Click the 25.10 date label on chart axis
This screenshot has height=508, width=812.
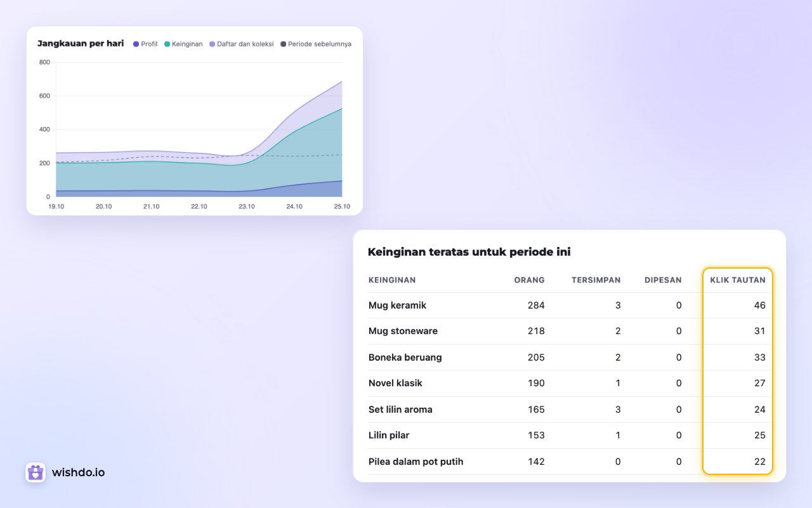coord(342,206)
